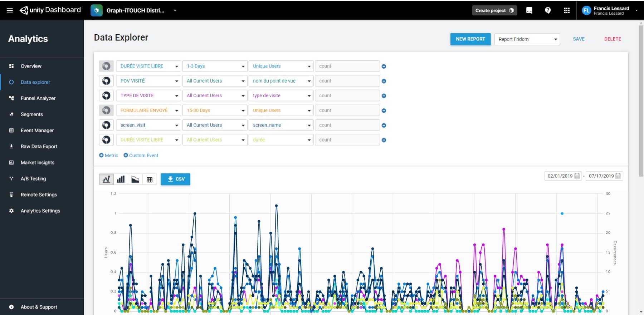644x315 pixels.
Task: Toggle visibility of screen_visit series
Action: (106, 125)
